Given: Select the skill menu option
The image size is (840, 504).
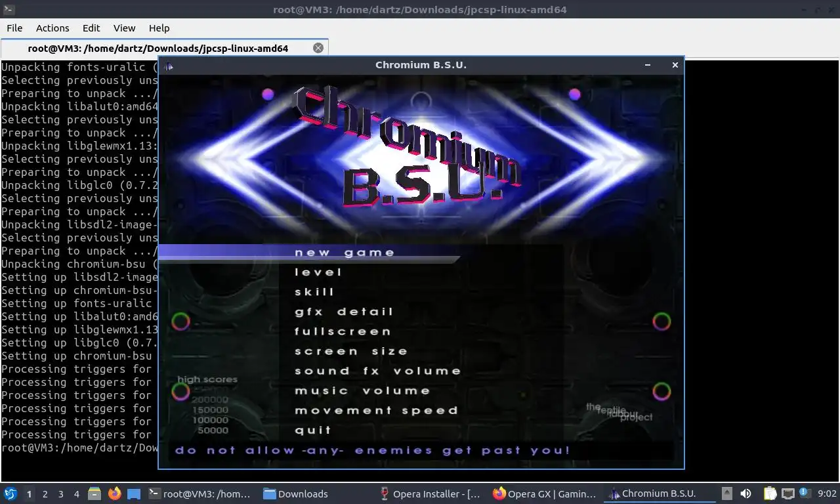Looking at the screenshot, I should (x=314, y=292).
